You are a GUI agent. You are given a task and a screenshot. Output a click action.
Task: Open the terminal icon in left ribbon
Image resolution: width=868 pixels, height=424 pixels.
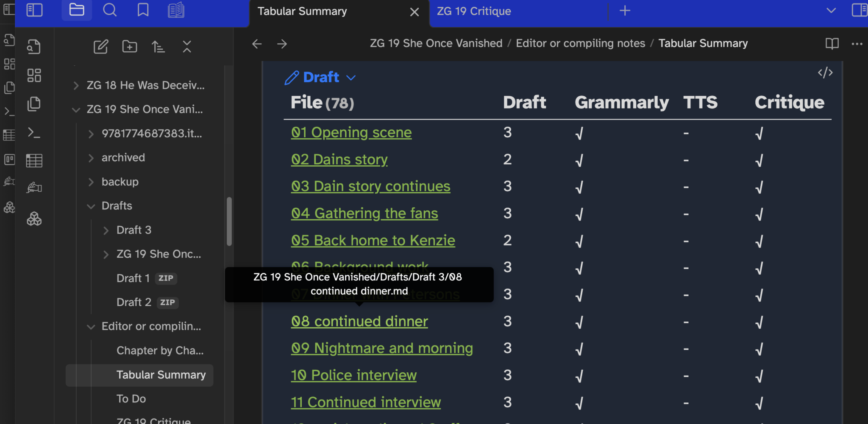[34, 134]
